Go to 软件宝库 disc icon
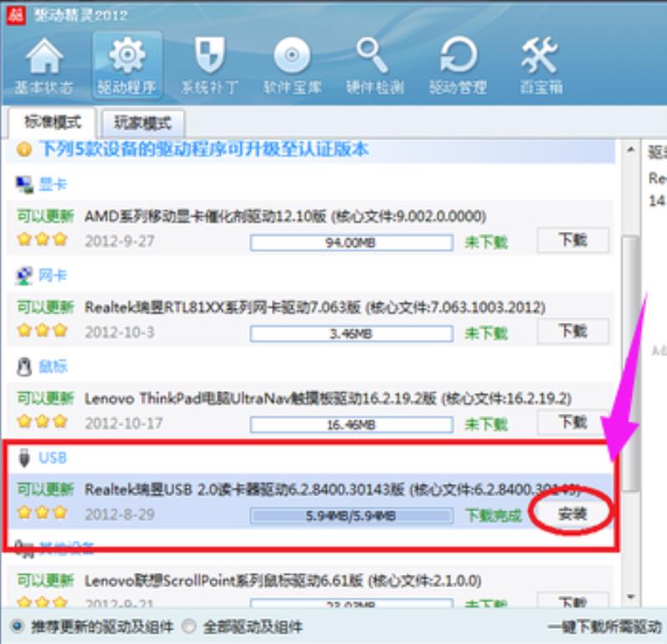 [292, 66]
